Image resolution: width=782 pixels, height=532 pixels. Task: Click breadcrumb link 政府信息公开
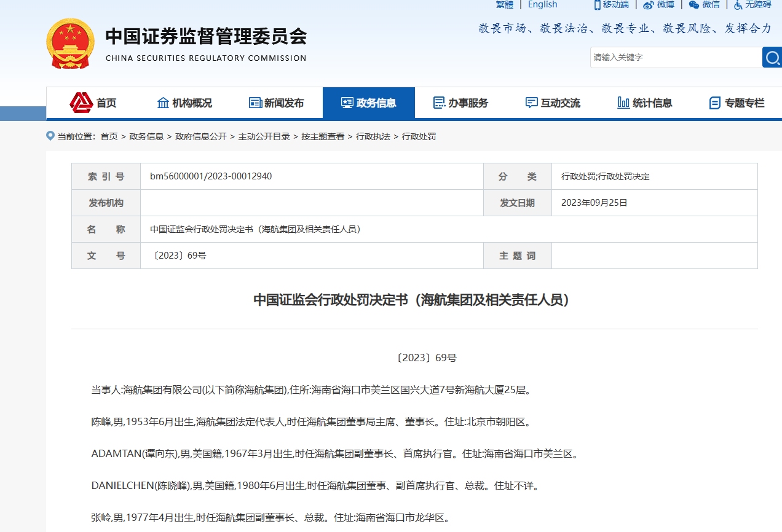201,136
